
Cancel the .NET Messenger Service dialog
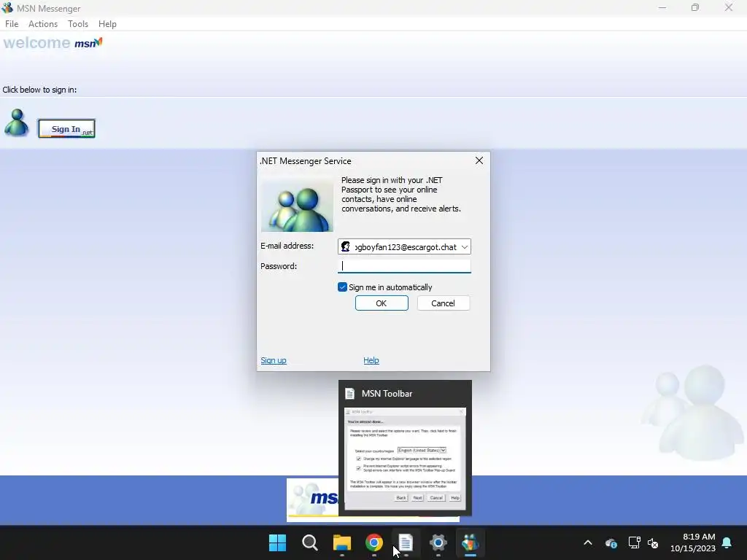pos(444,303)
